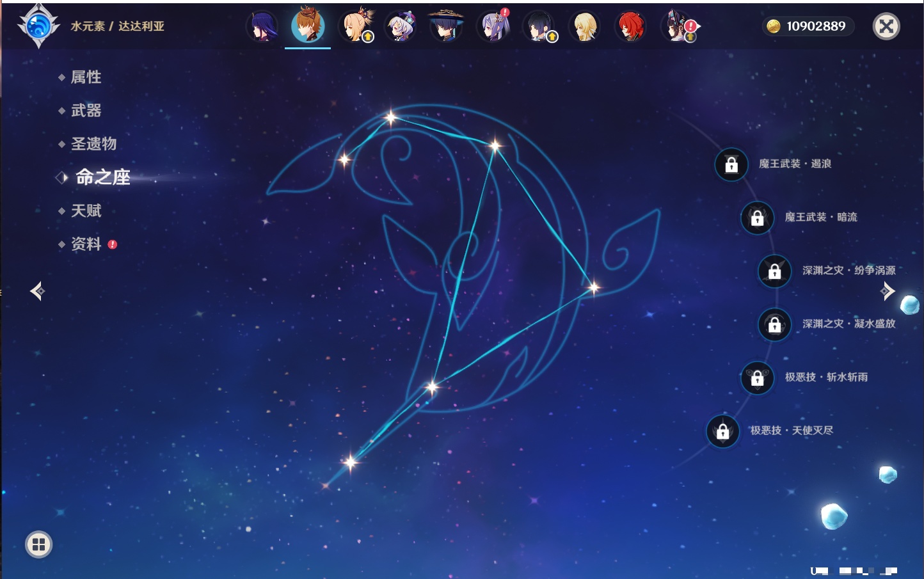This screenshot has width=924, height=579.
Task: Pick the last portrait with red alert badge
Action: pyautogui.click(x=678, y=27)
